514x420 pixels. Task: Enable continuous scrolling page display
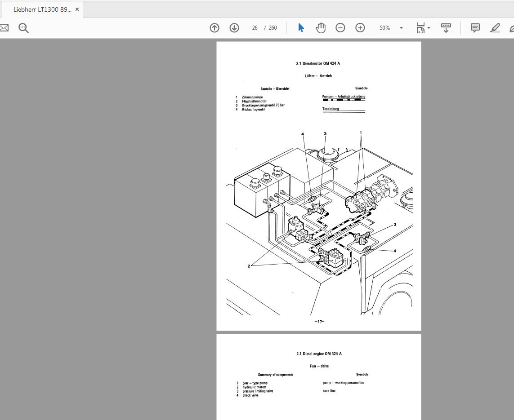coord(446,27)
